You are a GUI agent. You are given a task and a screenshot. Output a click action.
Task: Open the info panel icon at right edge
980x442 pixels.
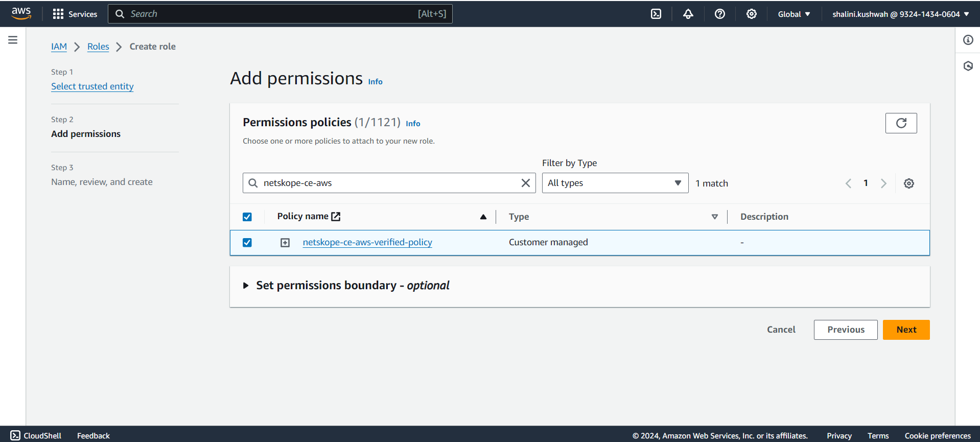[x=968, y=40]
